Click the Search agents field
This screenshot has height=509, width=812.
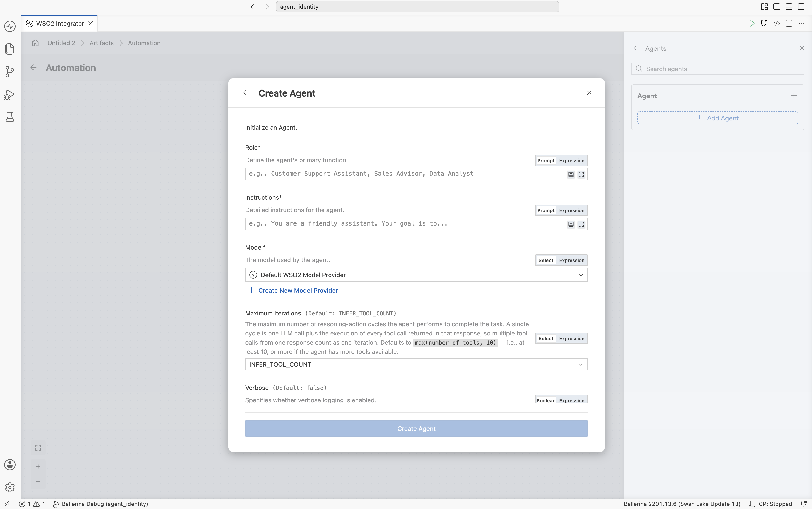[717, 69]
